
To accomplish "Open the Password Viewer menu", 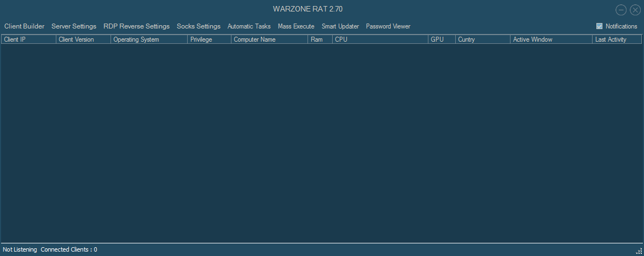I will point(388,26).
